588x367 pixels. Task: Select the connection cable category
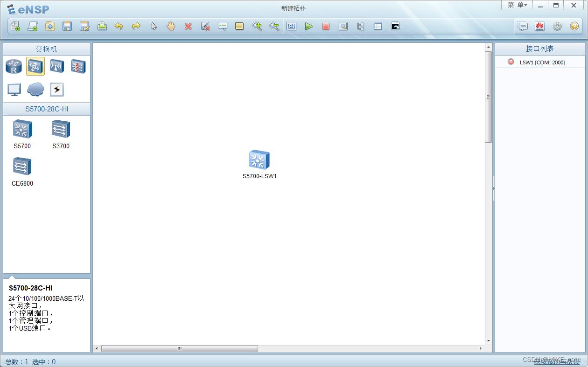click(56, 90)
